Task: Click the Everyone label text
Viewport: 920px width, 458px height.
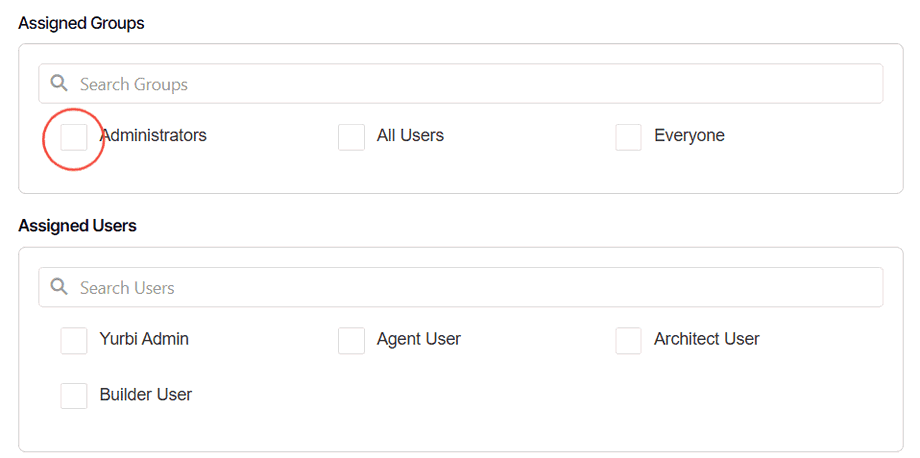Action: (689, 135)
